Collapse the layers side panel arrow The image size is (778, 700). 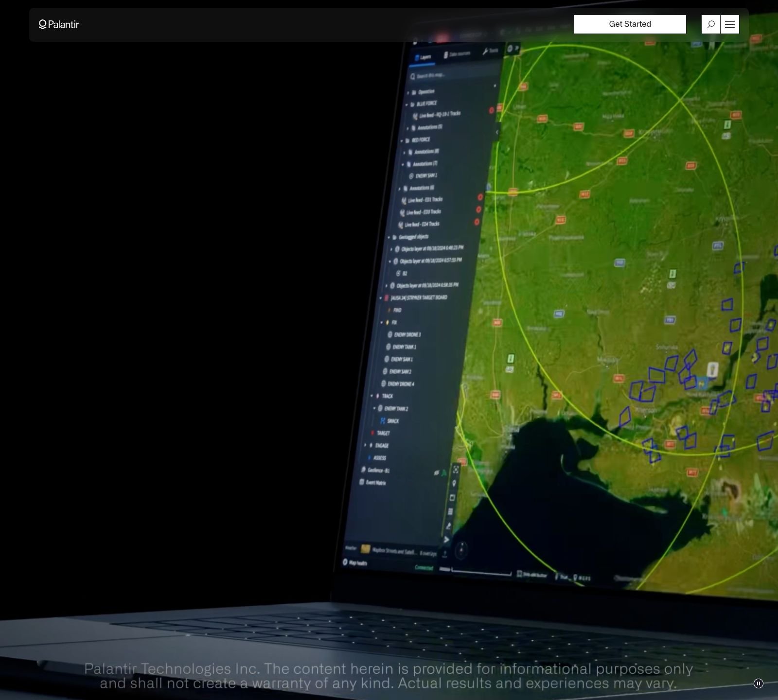tap(497, 132)
